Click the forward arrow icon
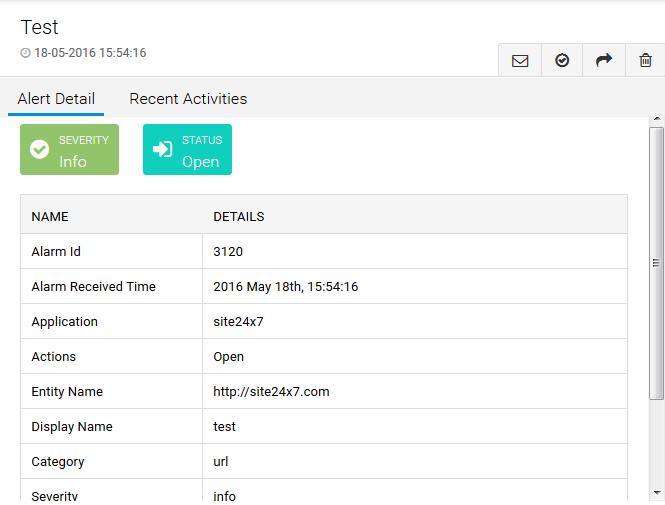Viewport: 665px width, 505px height. [604, 61]
